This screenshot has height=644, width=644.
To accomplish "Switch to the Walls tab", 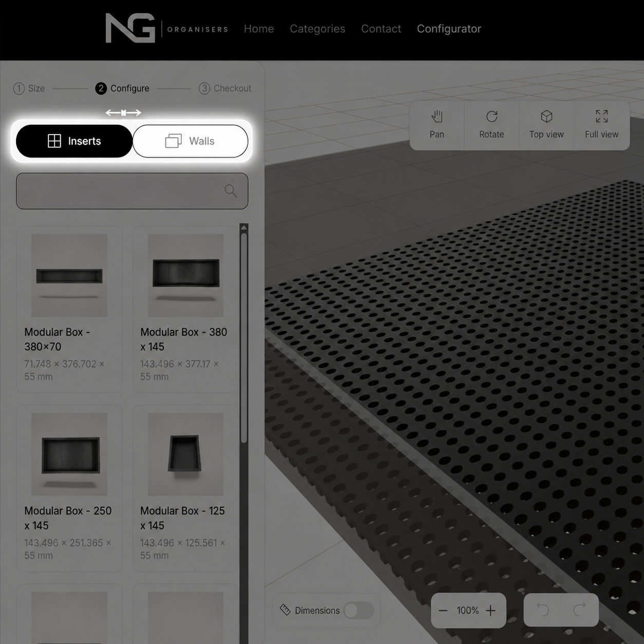I will 191,141.
